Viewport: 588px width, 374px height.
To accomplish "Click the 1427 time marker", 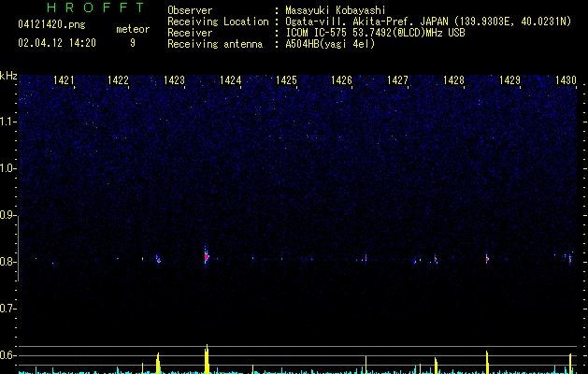I will coord(397,80).
